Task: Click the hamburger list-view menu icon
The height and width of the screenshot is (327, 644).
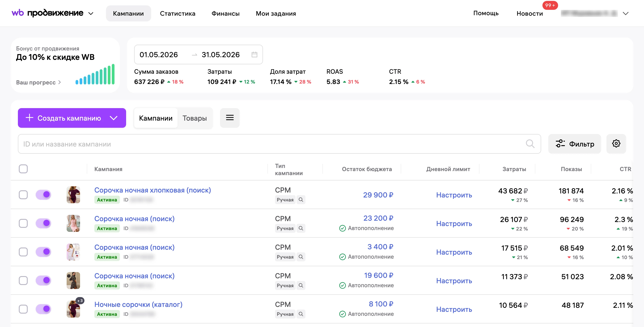Action: pyautogui.click(x=230, y=118)
